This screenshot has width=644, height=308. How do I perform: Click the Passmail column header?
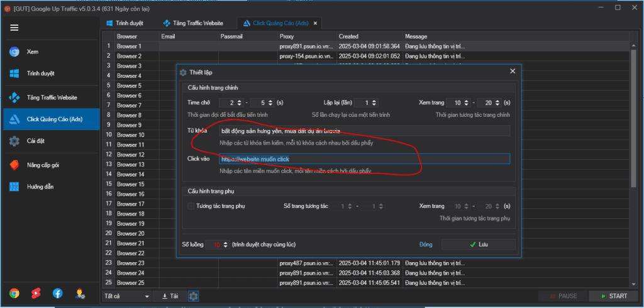248,36
